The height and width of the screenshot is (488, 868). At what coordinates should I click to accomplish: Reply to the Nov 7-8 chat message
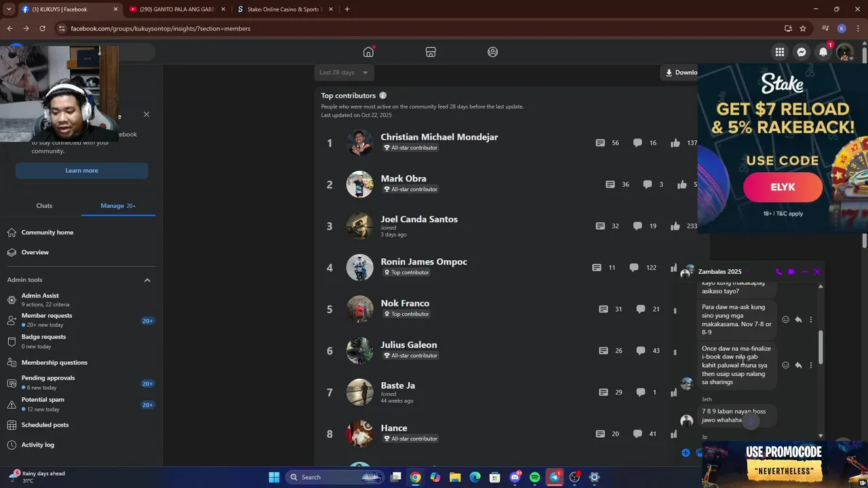point(798,319)
